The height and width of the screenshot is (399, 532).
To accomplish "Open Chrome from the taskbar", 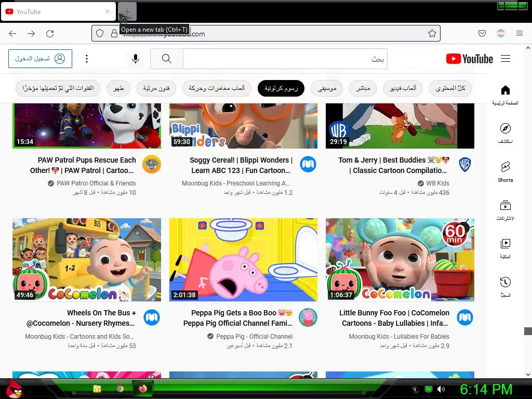I will click(120, 389).
